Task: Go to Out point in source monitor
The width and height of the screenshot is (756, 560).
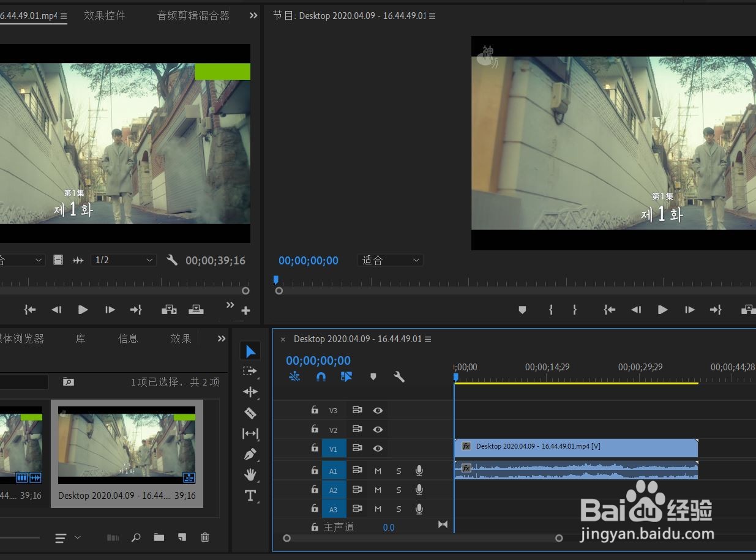Action: pos(136,310)
